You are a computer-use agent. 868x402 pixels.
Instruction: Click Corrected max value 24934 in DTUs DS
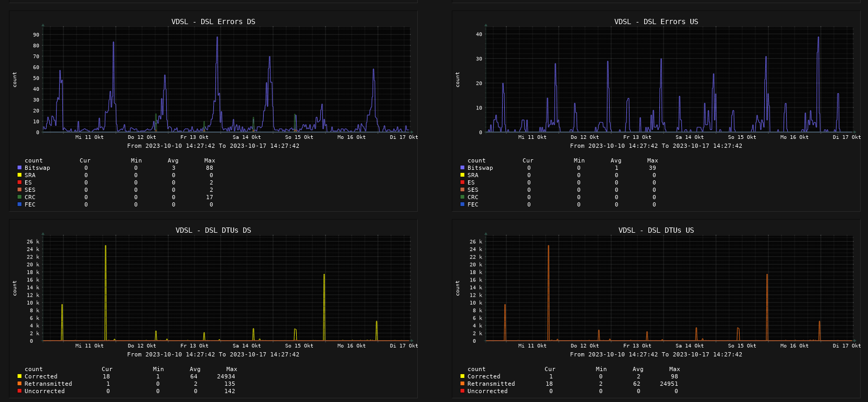226,376
